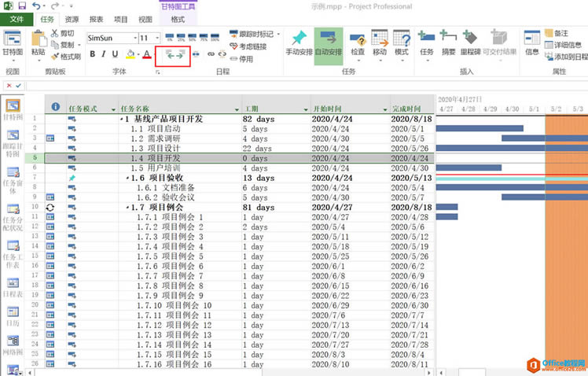Switch to the 资源 ribbon tab
The height and width of the screenshot is (376, 588).
coord(72,19)
